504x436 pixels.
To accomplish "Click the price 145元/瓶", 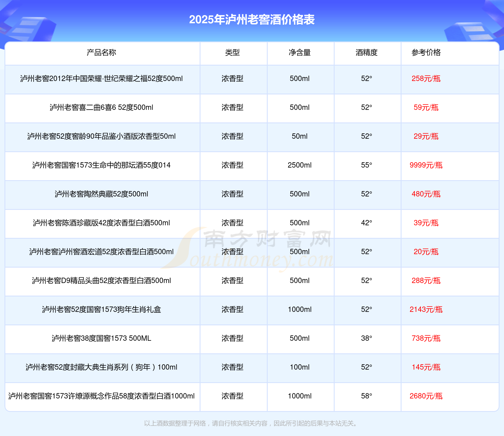I will point(426,367).
